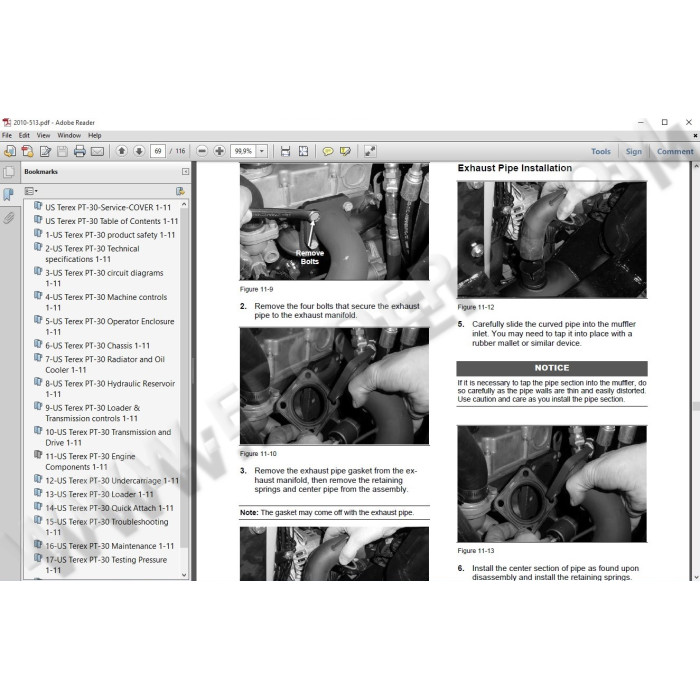Click the Email envelope icon

[97, 152]
